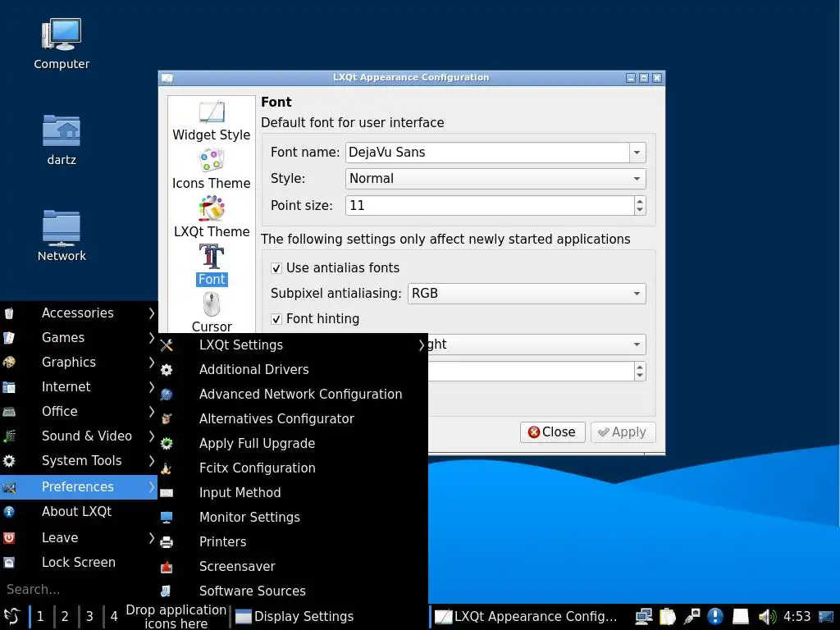
Task: Open the dartz home folder icon
Action: tap(62, 130)
